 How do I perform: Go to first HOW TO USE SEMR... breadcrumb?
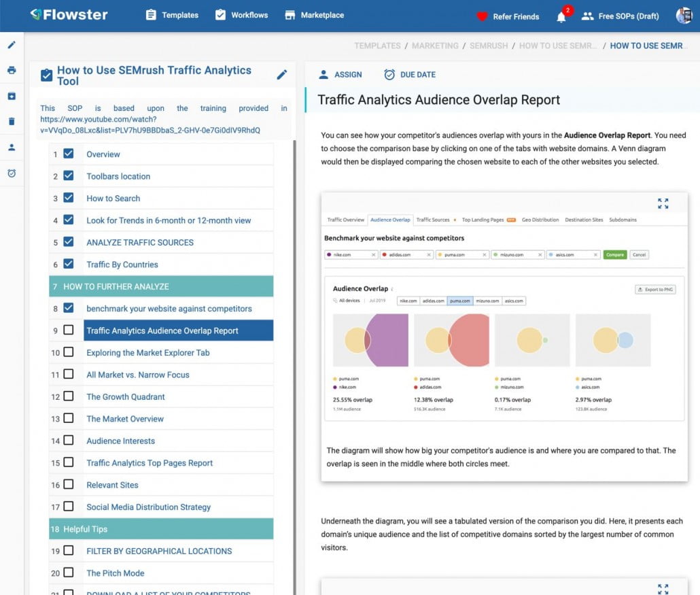557,46
